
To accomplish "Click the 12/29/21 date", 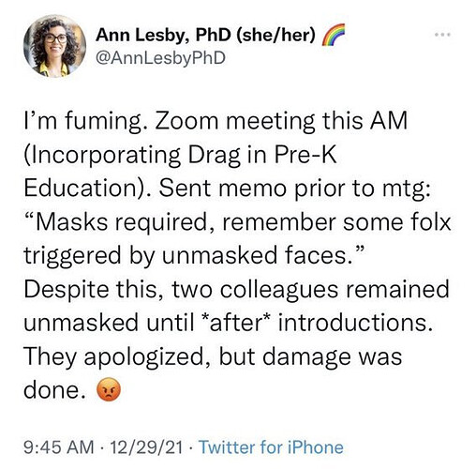I will pyautogui.click(x=146, y=447).
